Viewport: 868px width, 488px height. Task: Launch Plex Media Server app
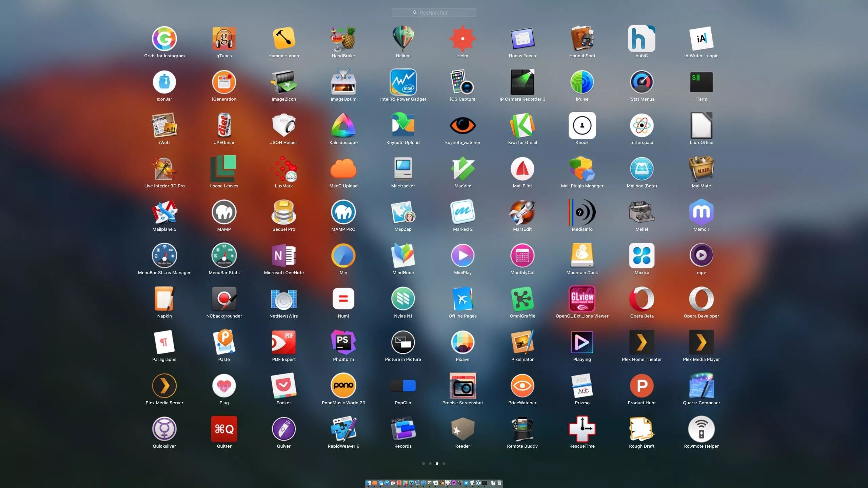coord(164,386)
